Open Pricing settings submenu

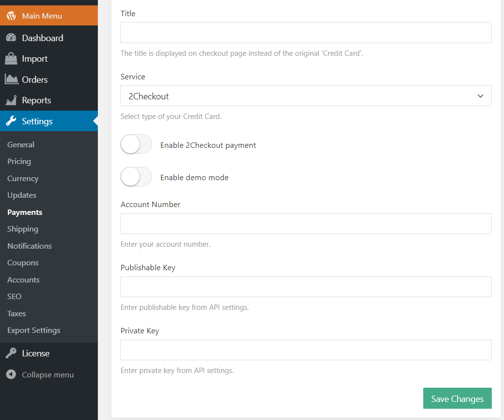click(19, 162)
